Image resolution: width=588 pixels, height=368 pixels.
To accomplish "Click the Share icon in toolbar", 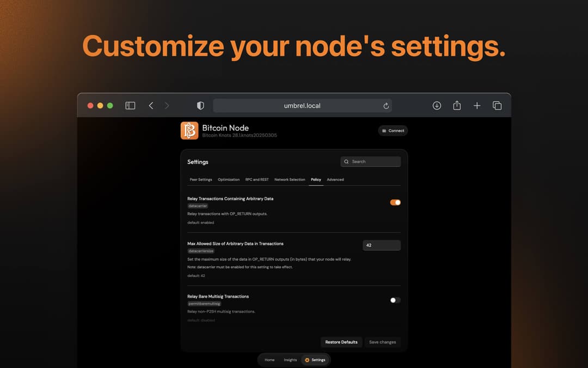I will pos(457,106).
